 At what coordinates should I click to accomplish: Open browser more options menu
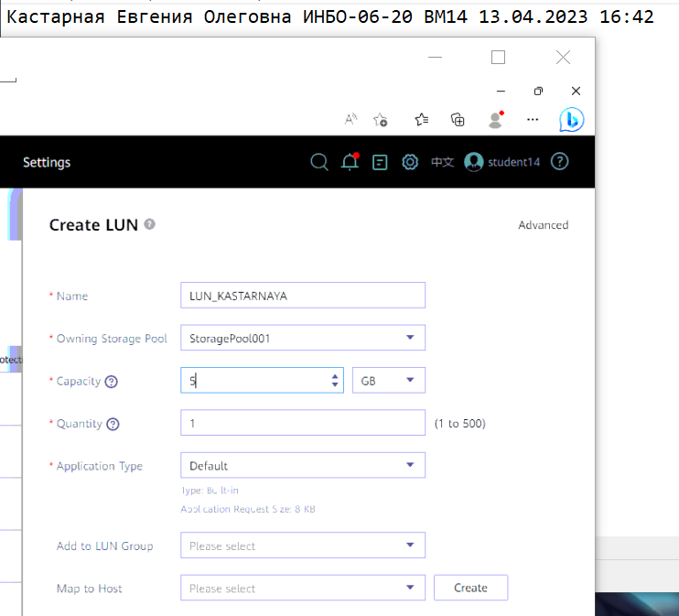[x=533, y=120]
